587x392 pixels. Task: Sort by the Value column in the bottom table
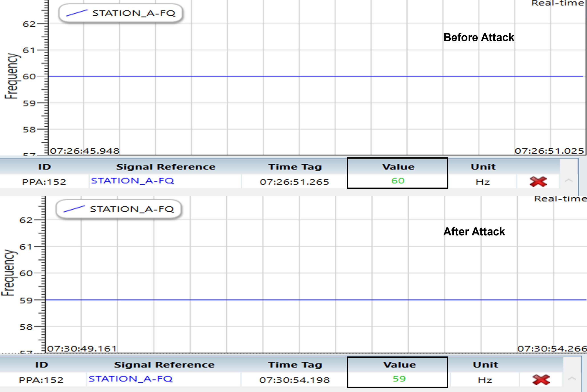click(399, 365)
